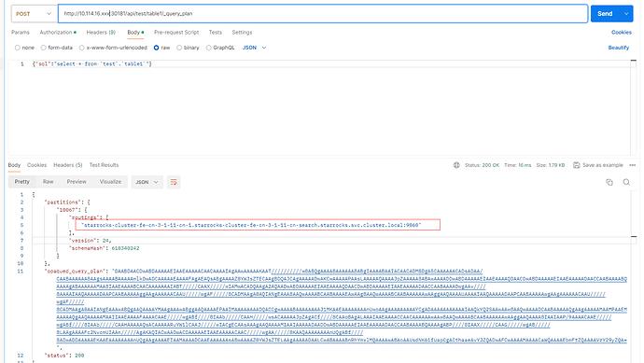This screenshot has height=363, width=644.
Task: Open the Headers (9) request tab
Action: tap(101, 32)
